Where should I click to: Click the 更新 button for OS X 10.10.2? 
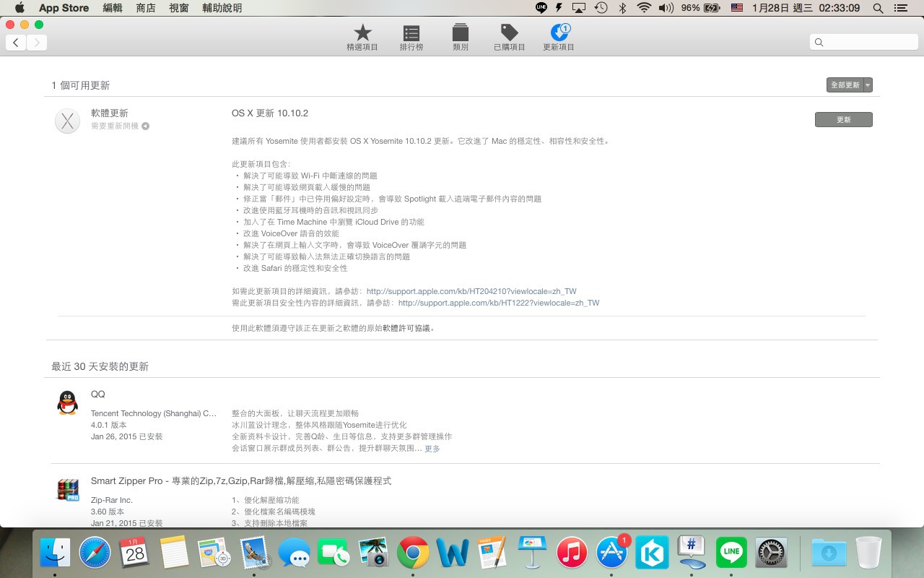tap(844, 119)
